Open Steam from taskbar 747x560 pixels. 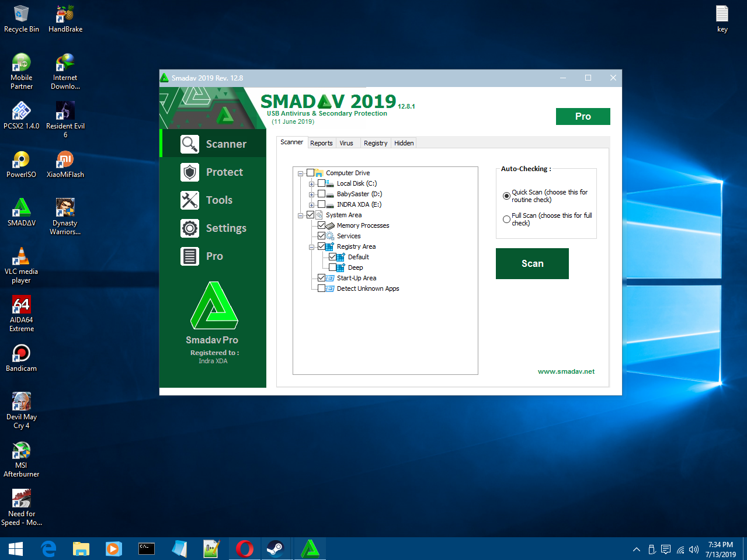point(275,549)
